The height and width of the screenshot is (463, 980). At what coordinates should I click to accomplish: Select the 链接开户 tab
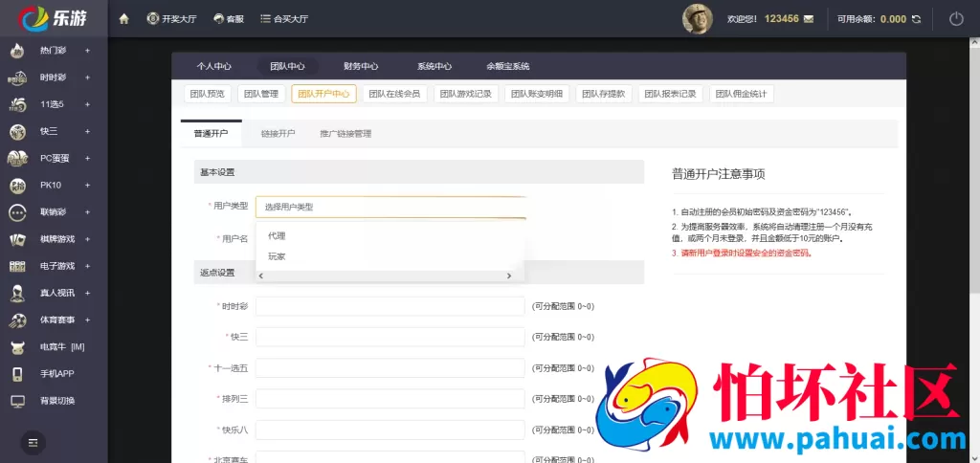(x=278, y=134)
